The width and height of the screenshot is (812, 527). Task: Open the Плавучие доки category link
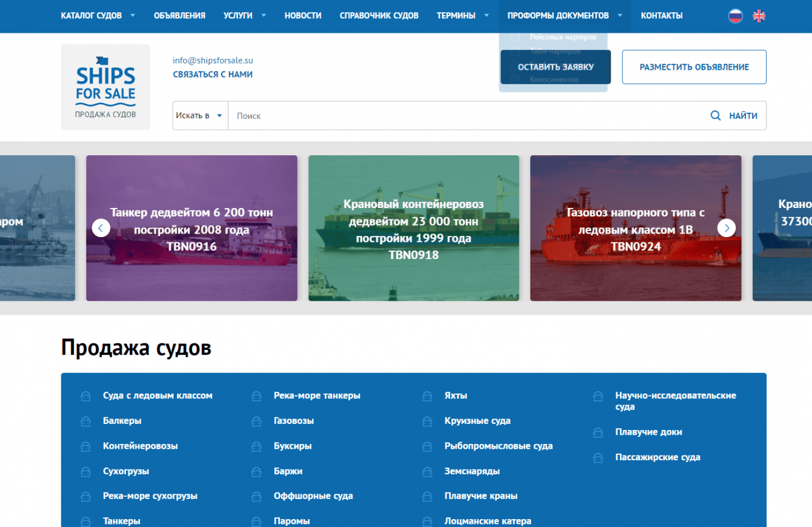(x=648, y=432)
